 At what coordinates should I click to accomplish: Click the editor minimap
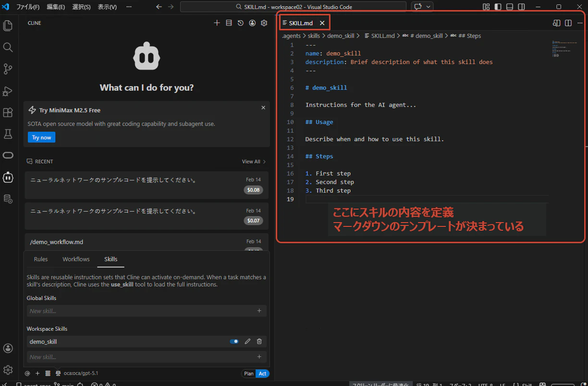point(565,49)
